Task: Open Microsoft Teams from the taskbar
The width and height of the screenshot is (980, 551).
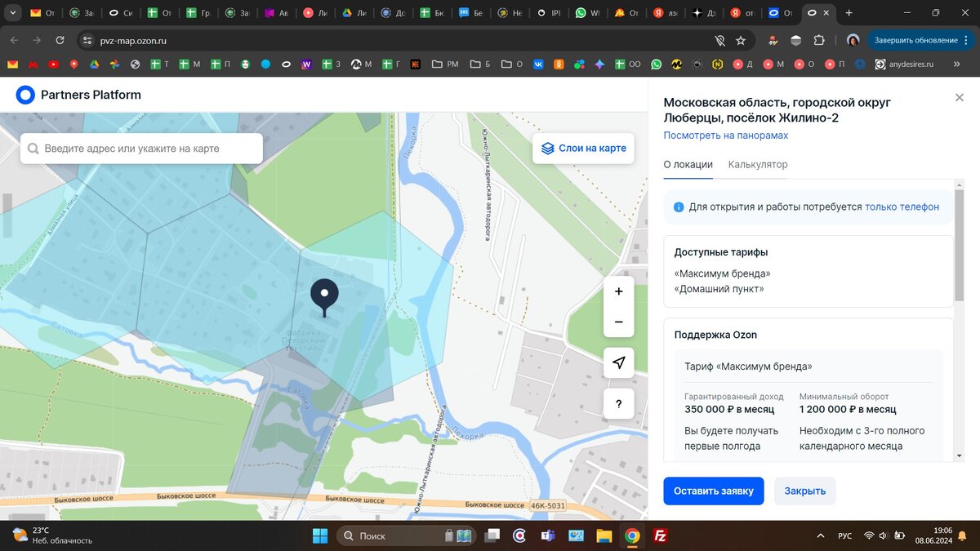Action: pyautogui.click(x=547, y=535)
